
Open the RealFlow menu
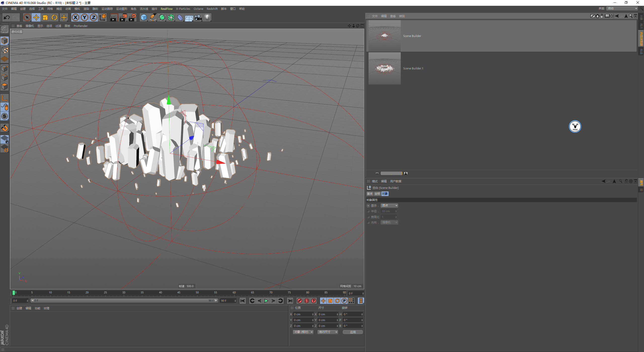[x=167, y=9]
